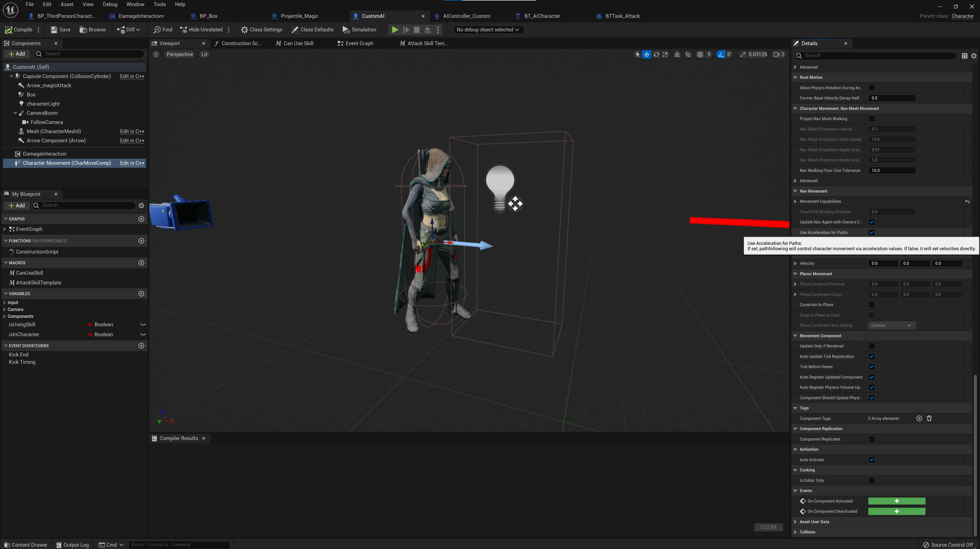
Task: Play the level in editor
Action: pos(395,30)
